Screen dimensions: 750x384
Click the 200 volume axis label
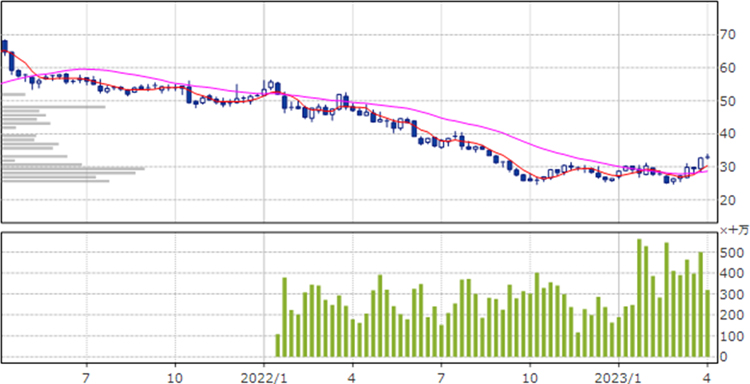click(x=731, y=315)
